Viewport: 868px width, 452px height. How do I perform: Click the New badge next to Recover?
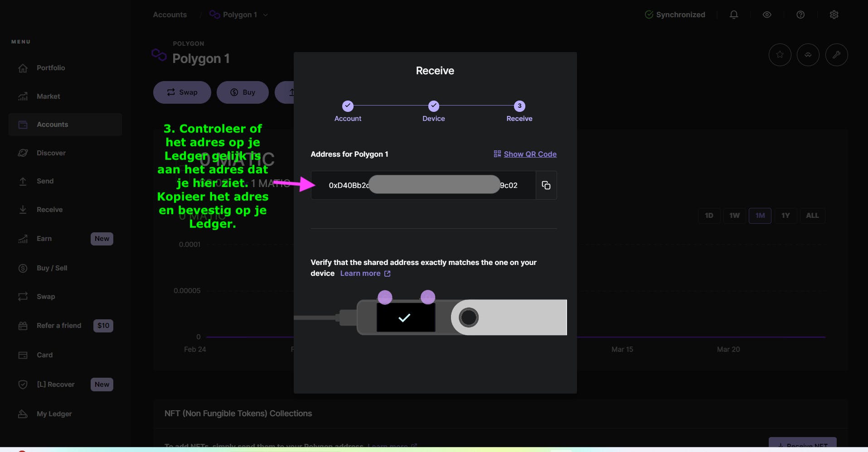(x=102, y=385)
